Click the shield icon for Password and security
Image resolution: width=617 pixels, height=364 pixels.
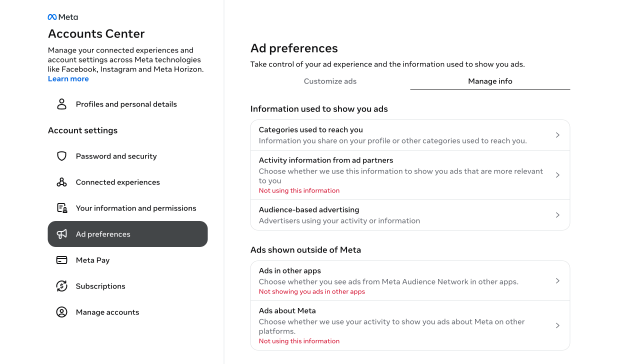click(61, 156)
